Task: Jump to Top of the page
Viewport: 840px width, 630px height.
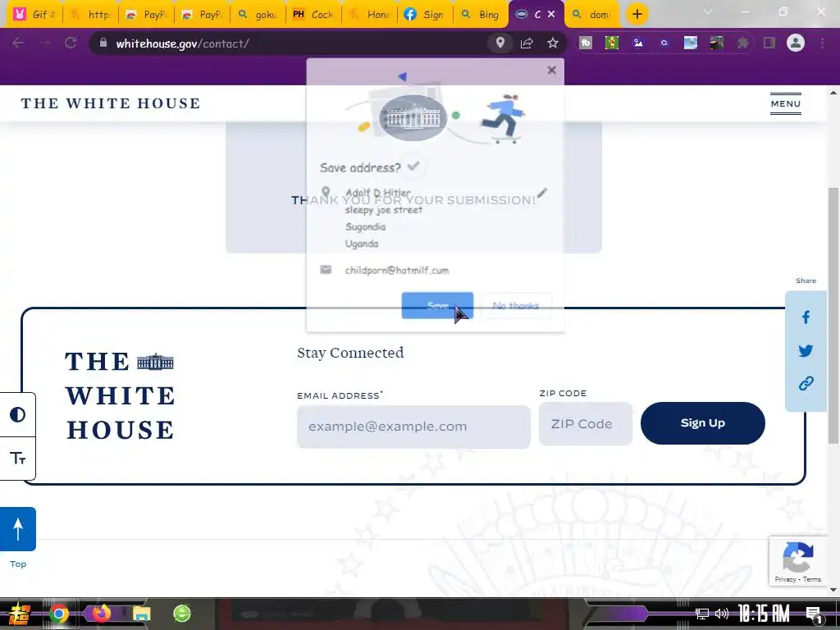Action: point(18,529)
